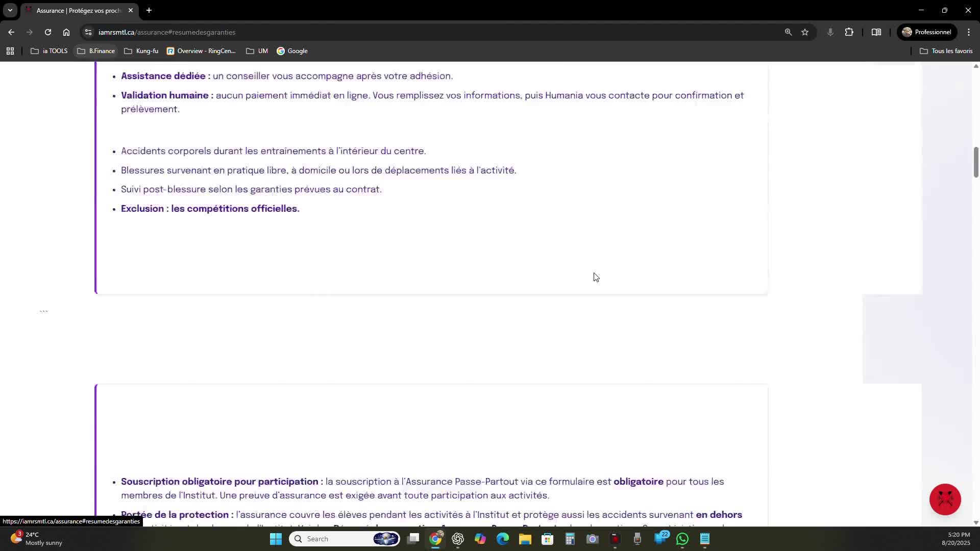Viewport: 980px width, 551px height.
Task: Click the zoom magnifier icon in address bar
Action: 789,32
